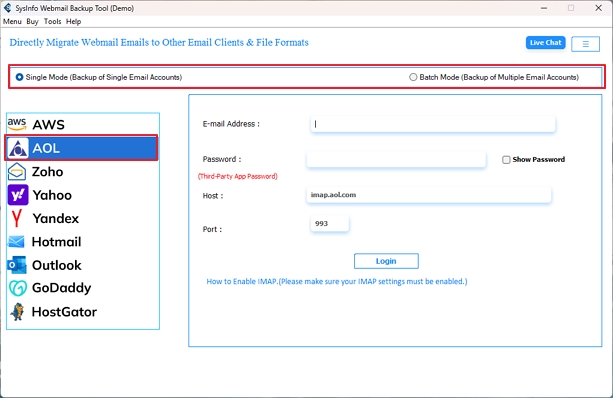
Task: Click the purple Yahoo icon
Action: coord(18,195)
